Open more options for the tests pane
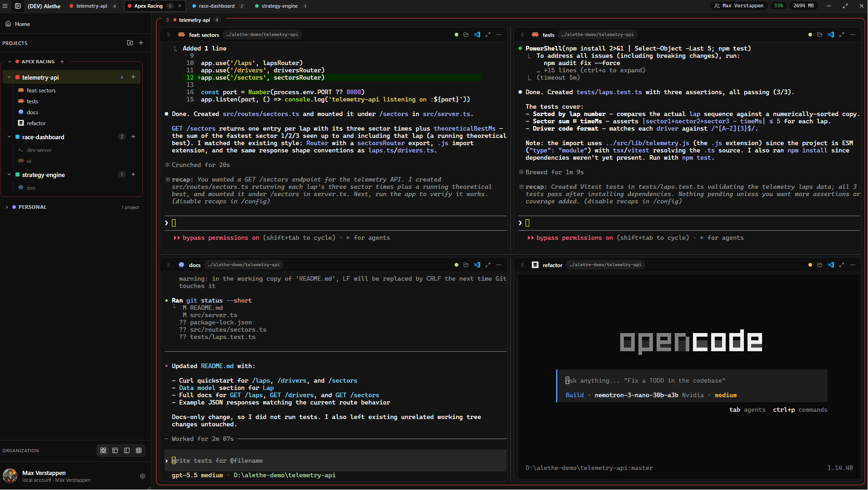The image size is (868, 490). tap(853, 35)
